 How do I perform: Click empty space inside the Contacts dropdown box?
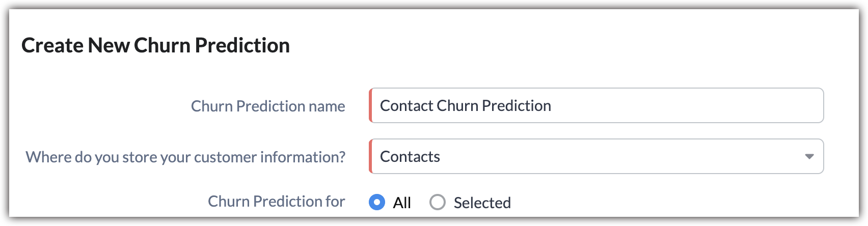tap(611, 156)
